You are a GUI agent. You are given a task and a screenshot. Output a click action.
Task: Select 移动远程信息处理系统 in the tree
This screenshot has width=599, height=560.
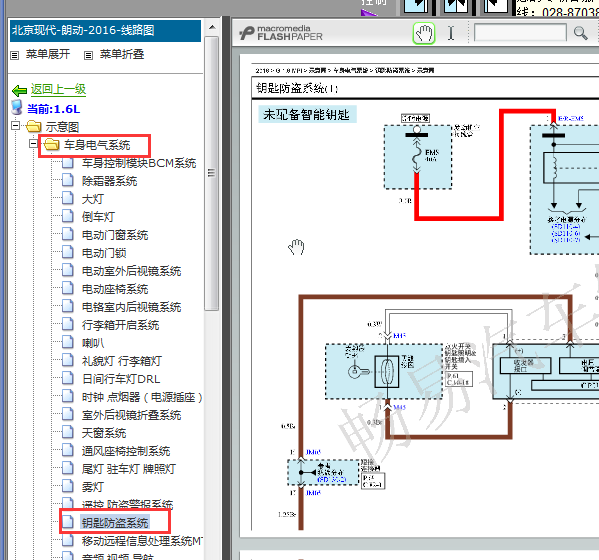pyautogui.click(x=142, y=541)
